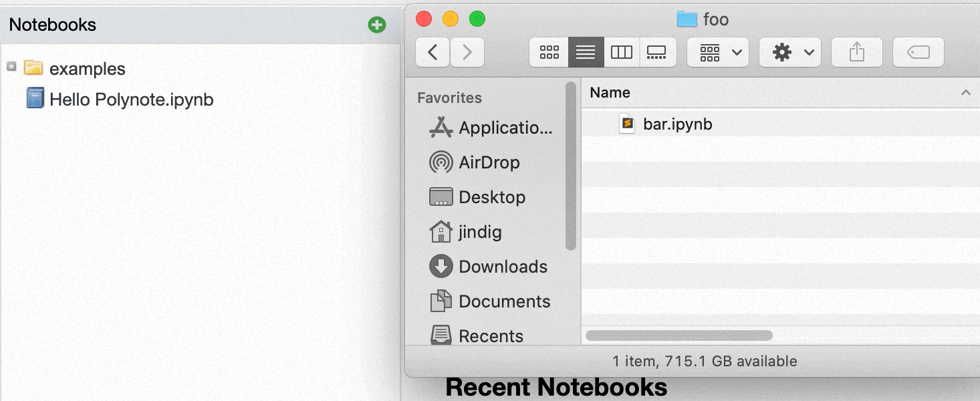The image size is (980, 401).
Task: Click the Back navigation button
Action: [433, 51]
